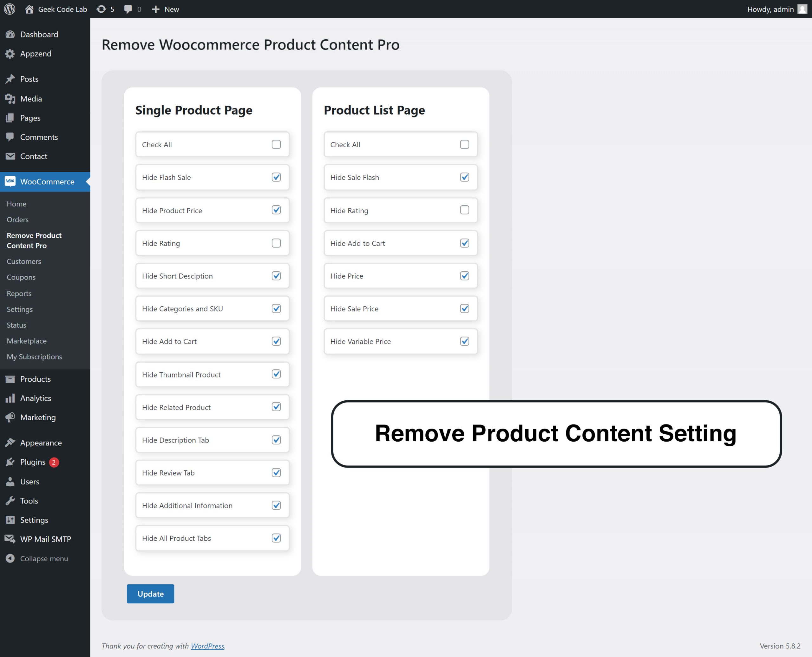Screen dimensions: 812x657
Task: Click the Pages icon in sidebar
Action: pos(10,118)
